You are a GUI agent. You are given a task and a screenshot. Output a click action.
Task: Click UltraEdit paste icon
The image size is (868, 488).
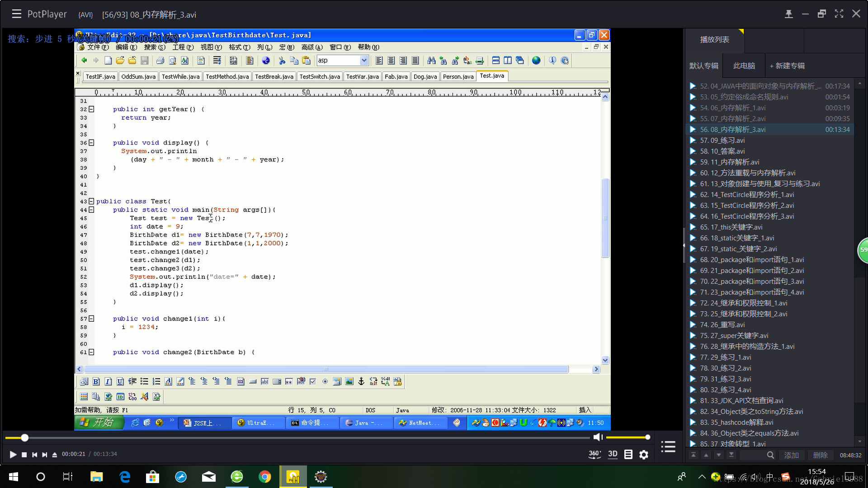[307, 61]
